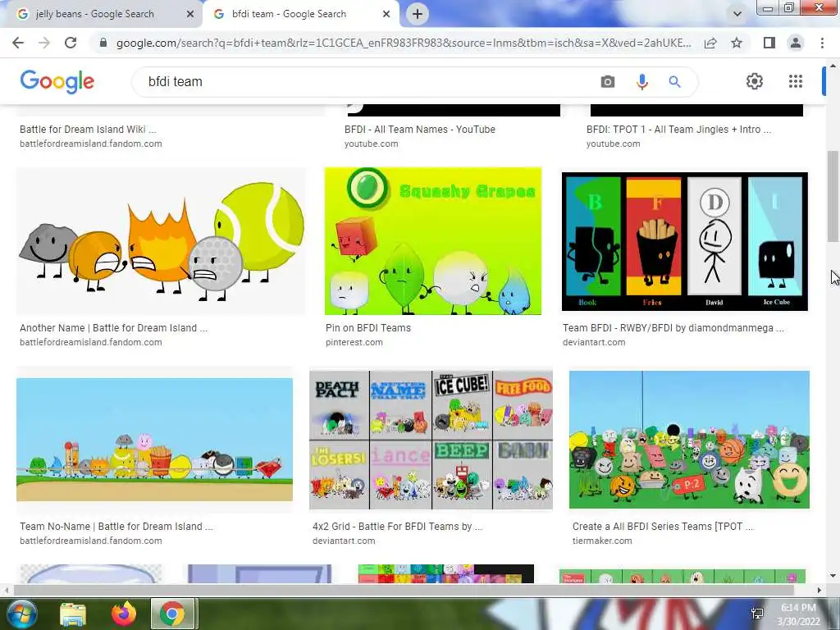Image resolution: width=840 pixels, height=630 pixels.
Task: Search by image with camera icon
Action: coord(608,82)
